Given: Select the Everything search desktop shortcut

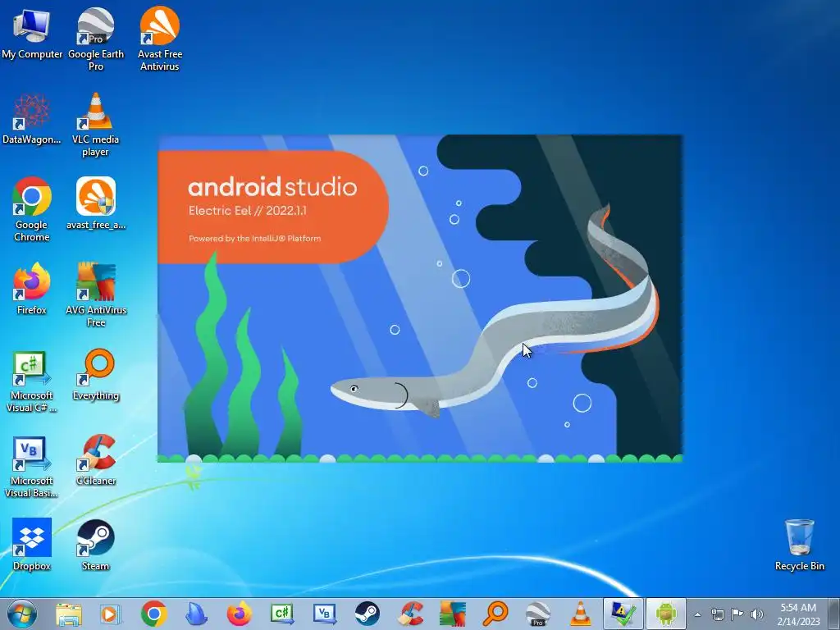Looking at the screenshot, I should coord(96,374).
